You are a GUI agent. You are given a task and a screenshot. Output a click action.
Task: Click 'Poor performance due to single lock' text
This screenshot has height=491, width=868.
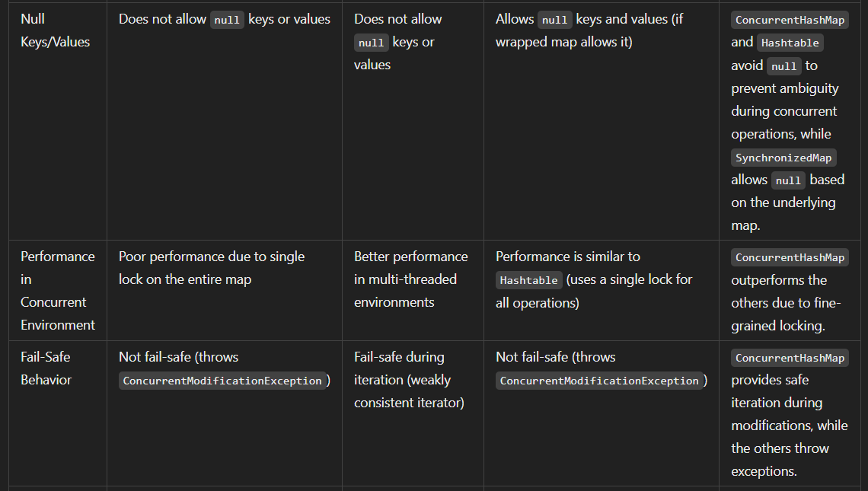(x=212, y=268)
